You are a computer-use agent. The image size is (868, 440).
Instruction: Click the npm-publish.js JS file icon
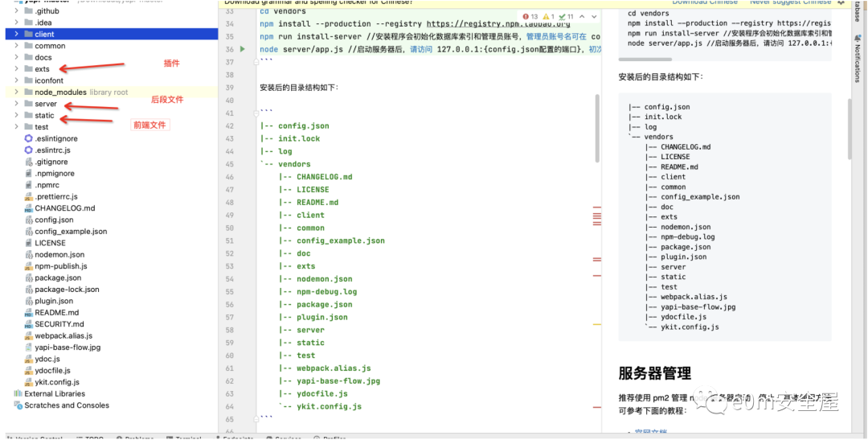tap(29, 266)
